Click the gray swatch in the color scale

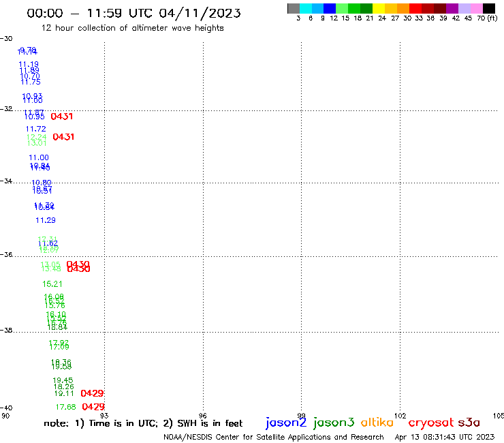(x=294, y=8)
